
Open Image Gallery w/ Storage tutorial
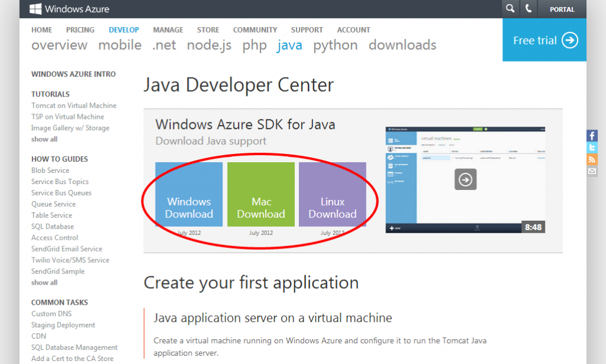70,128
